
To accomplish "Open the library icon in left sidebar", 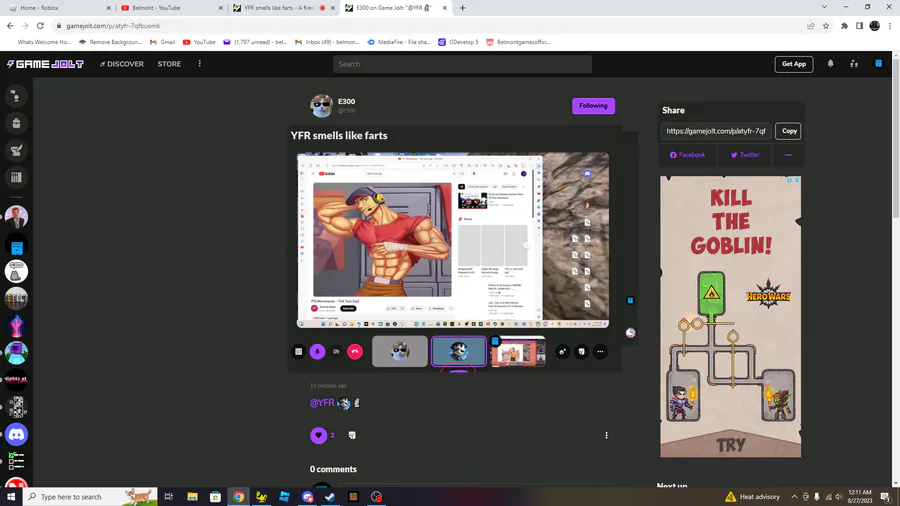I will tap(16, 177).
